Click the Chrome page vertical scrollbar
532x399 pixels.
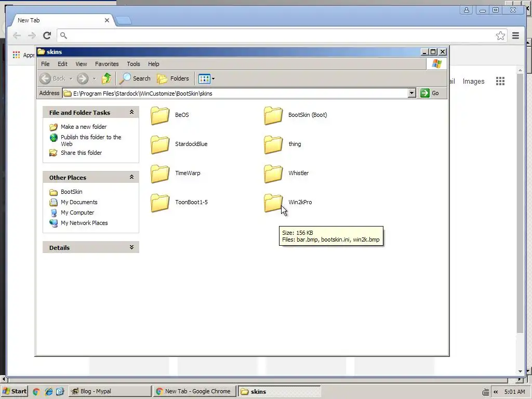coord(520,204)
